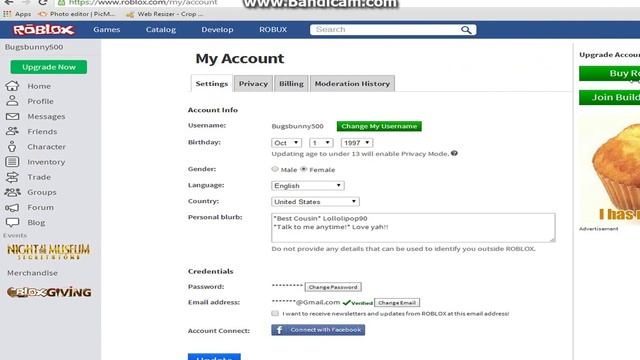Click the Merchandise sidebar link

[32, 273]
